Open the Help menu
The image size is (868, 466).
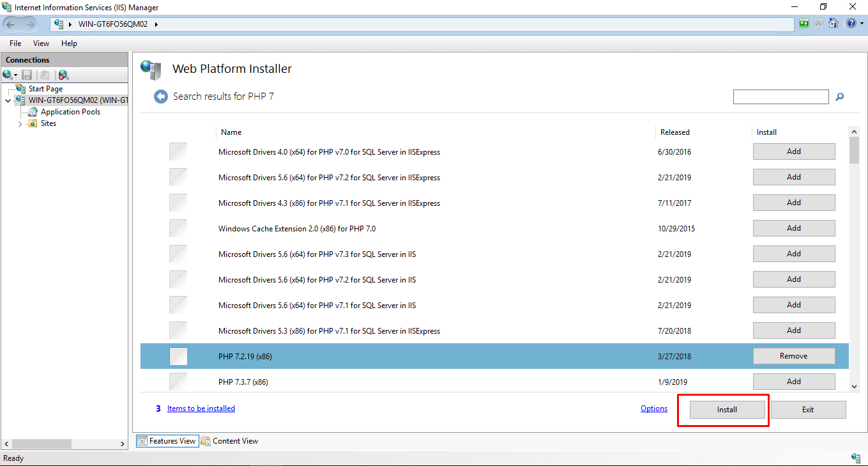pyautogui.click(x=69, y=43)
